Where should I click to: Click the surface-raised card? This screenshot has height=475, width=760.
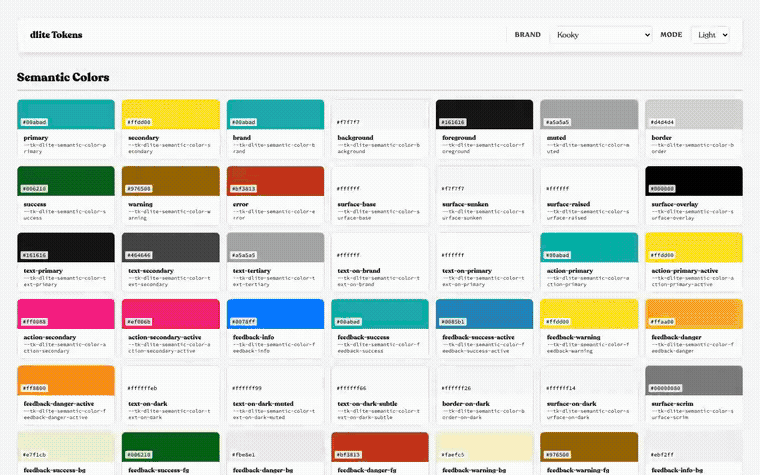pos(589,195)
